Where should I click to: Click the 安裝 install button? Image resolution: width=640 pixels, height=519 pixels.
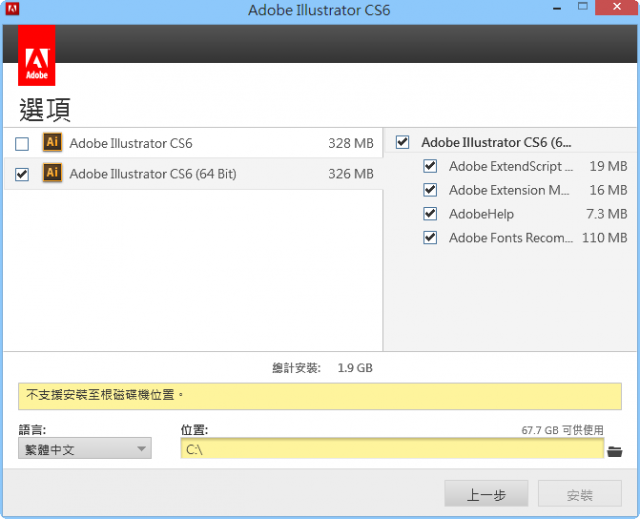click(580, 494)
